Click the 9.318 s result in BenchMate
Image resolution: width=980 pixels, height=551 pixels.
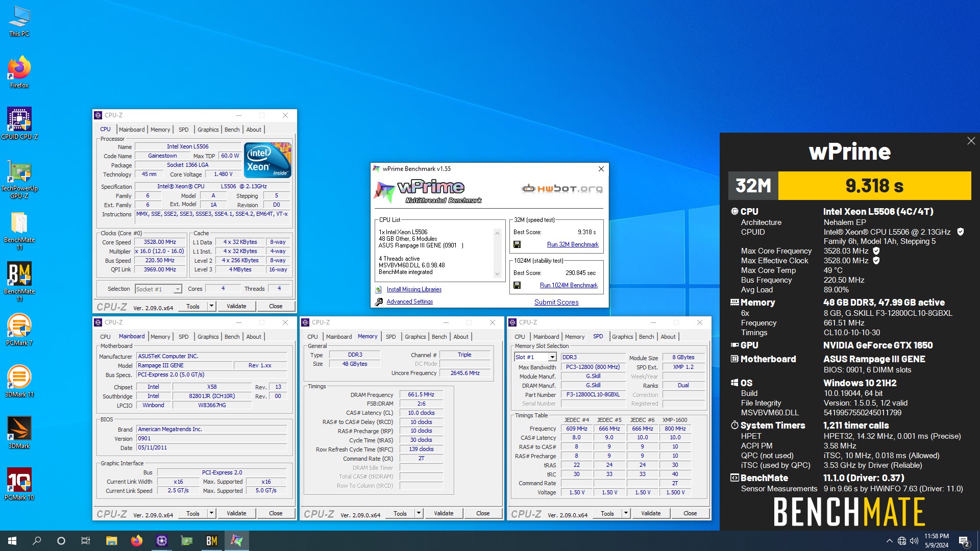[874, 186]
